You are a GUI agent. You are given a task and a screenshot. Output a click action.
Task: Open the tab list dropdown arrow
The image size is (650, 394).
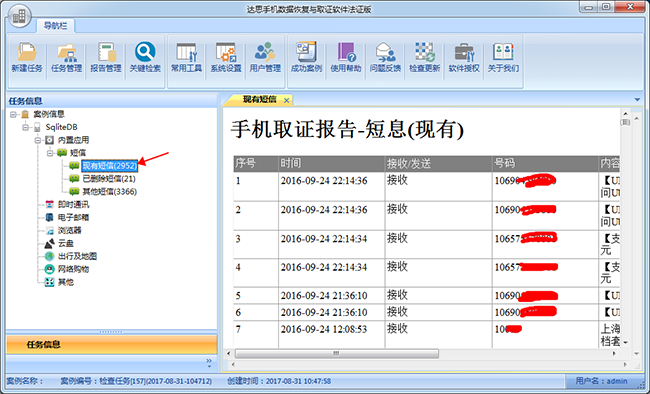[637, 100]
